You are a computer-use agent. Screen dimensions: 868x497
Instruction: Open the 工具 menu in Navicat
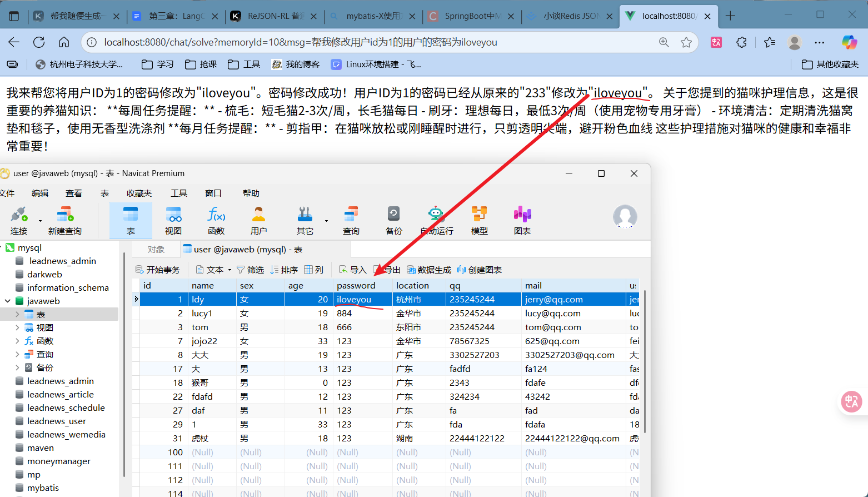coord(179,193)
